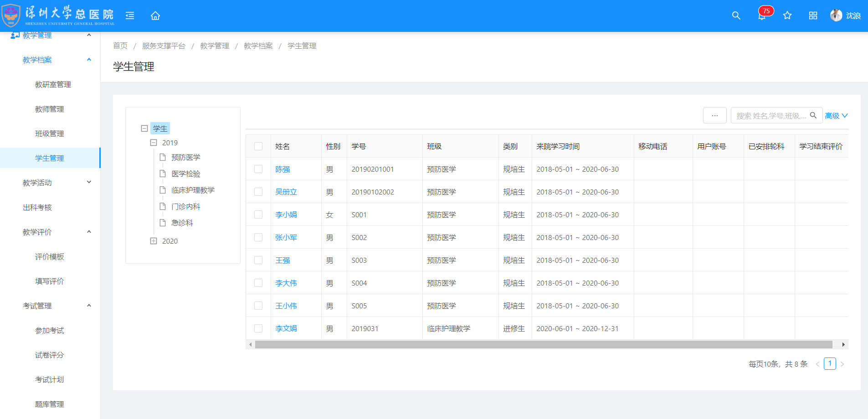This screenshot has width=868, height=419.
Task: Click the scrollbar right arrow
Action: (x=843, y=344)
